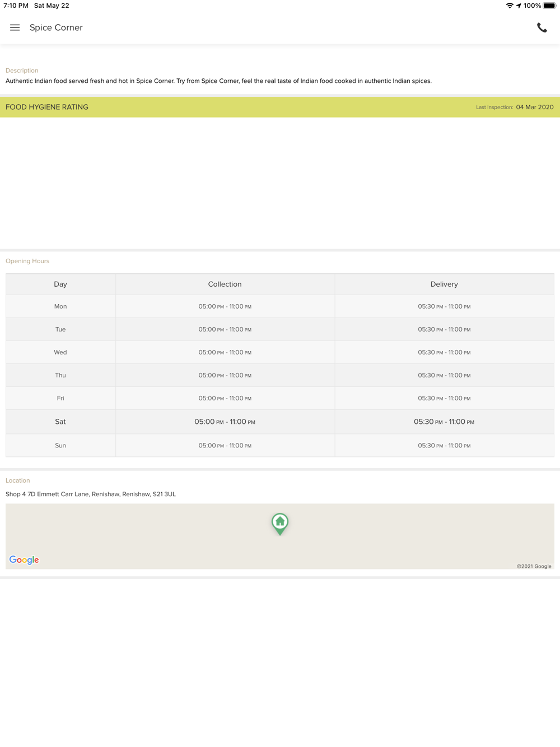
Task: Select the Tue row day cell
Action: point(60,329)
